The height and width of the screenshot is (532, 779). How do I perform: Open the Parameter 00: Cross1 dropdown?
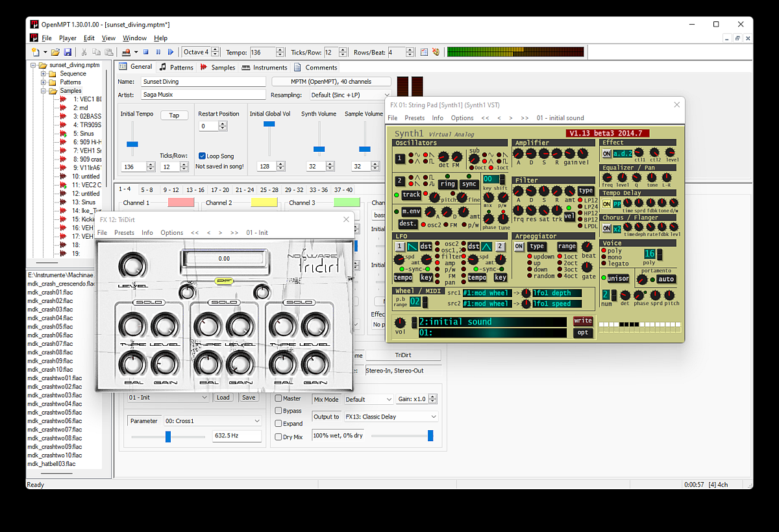(212, 420)
